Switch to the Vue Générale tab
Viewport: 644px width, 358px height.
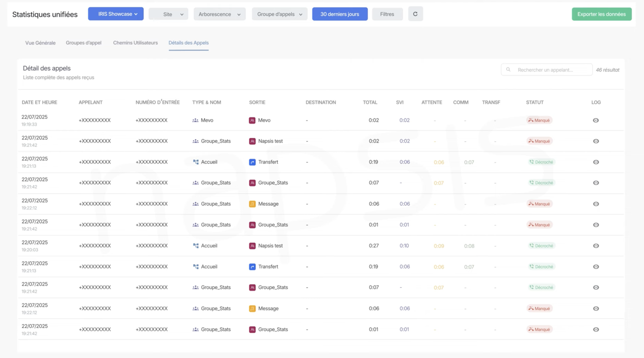[x=40, y=43]
